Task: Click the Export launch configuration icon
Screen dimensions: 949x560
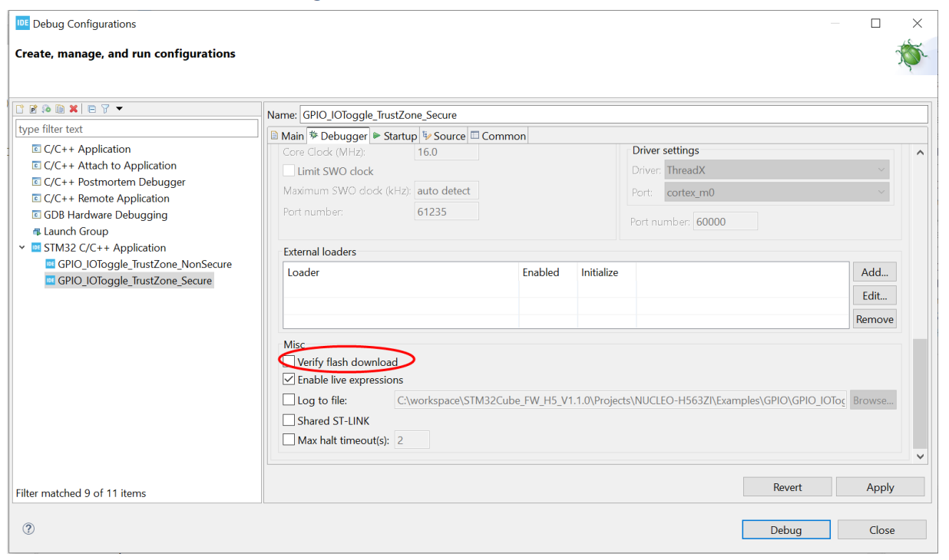Action: pos(47,109)
